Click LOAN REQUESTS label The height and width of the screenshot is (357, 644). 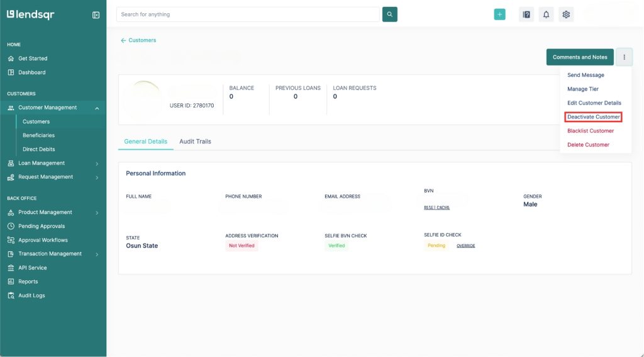click(355, 88)
